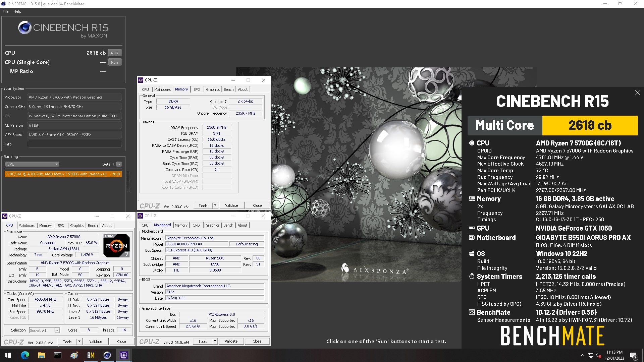Switch to the Cinebench taskbar icon
Image resolution: width=644 pixels, height=362 pixels.
107,355
